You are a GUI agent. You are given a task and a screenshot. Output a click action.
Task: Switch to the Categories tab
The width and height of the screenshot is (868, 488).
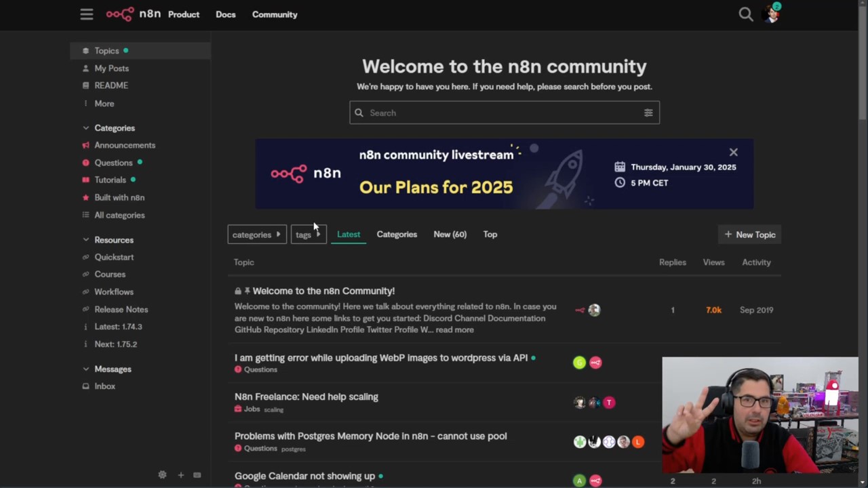pos(397,235)
